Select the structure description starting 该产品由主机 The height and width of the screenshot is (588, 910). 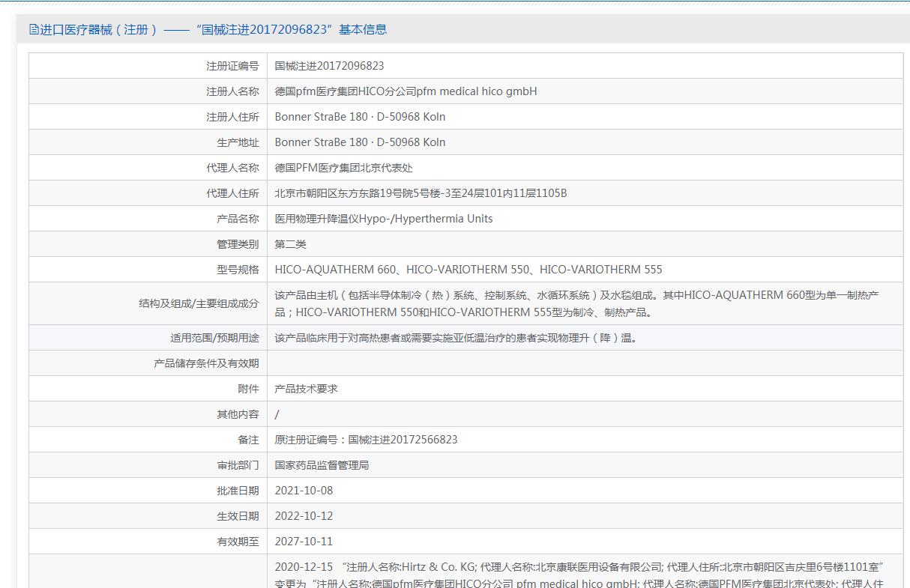pos(577,303)
